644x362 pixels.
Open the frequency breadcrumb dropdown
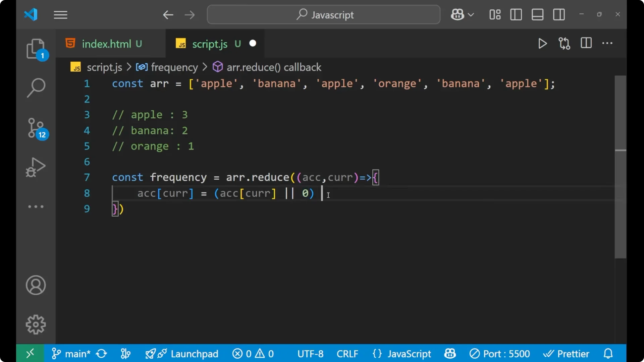click(x=174, y=67)
